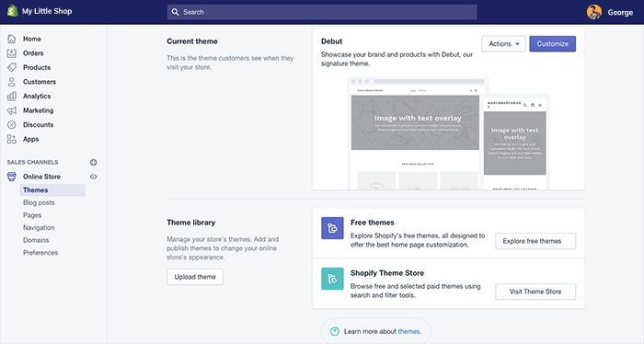Open Pages submenu item

[x=32, y=215]
